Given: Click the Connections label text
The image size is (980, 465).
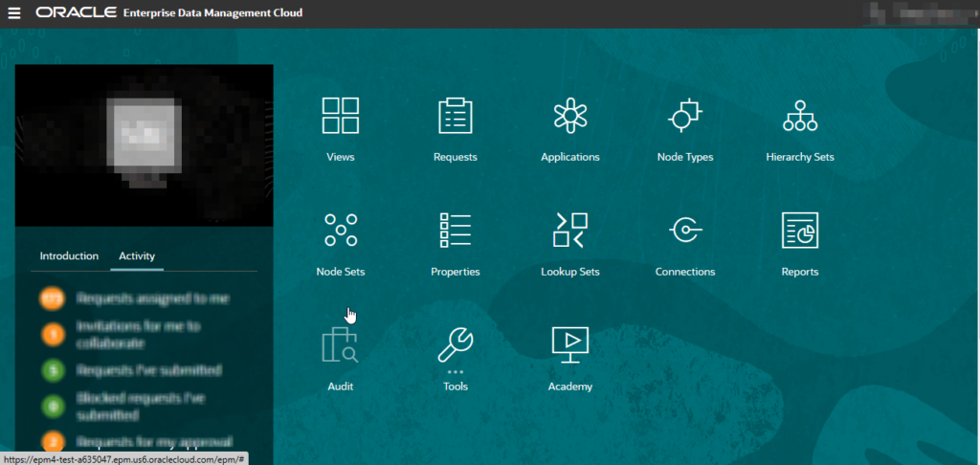Looking at the screenshot, I should pos(685,272).
